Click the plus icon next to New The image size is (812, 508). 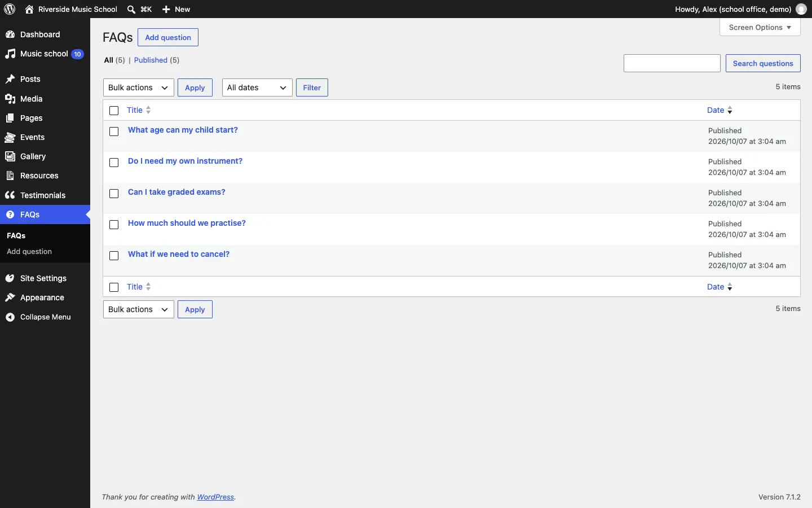(166, 9)
